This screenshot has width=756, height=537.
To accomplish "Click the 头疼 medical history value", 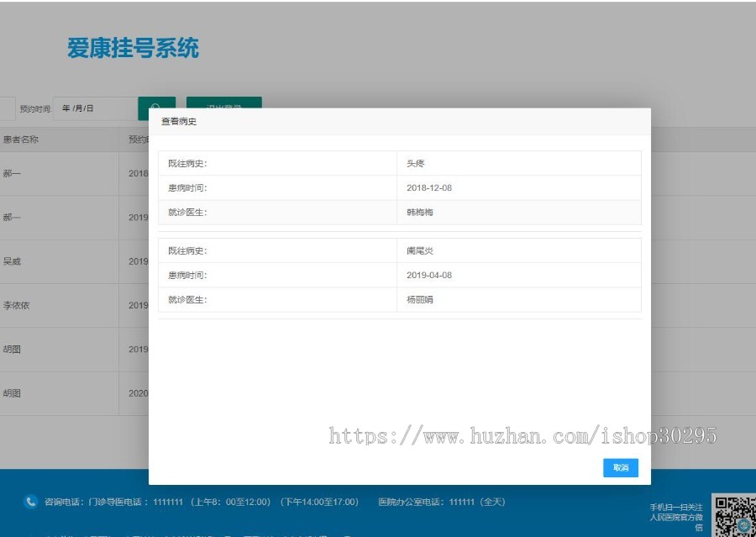I will point(415,164).
